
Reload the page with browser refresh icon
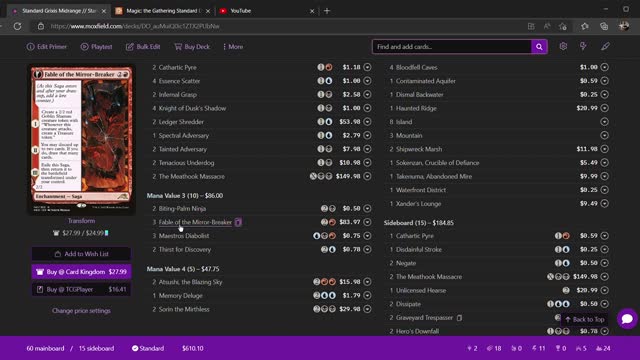tap(17, 26)
